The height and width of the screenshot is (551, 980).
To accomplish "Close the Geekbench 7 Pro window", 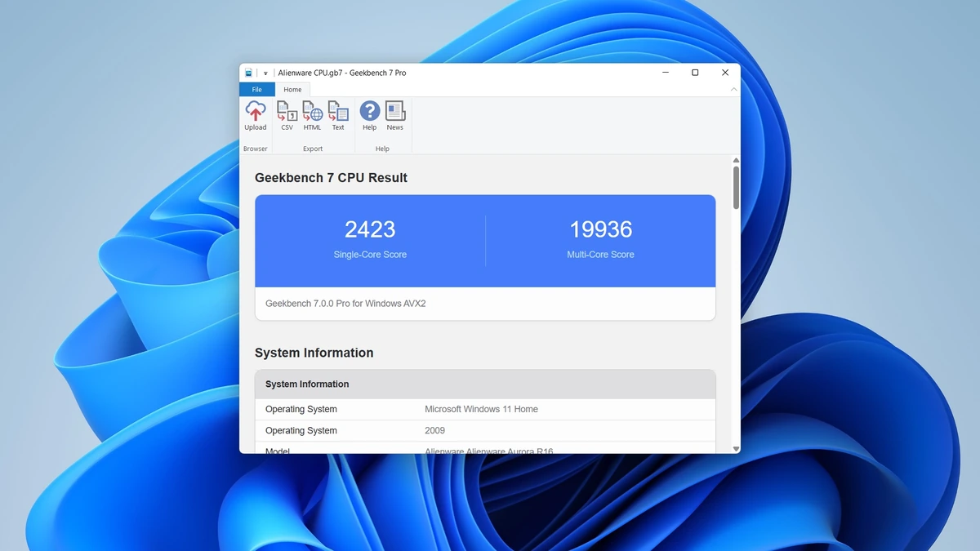I will tap(725, 73).
